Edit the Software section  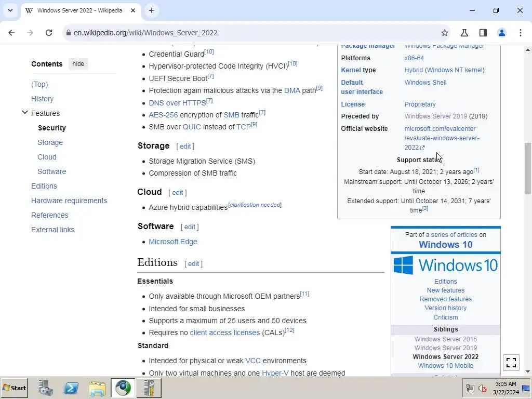190,227
